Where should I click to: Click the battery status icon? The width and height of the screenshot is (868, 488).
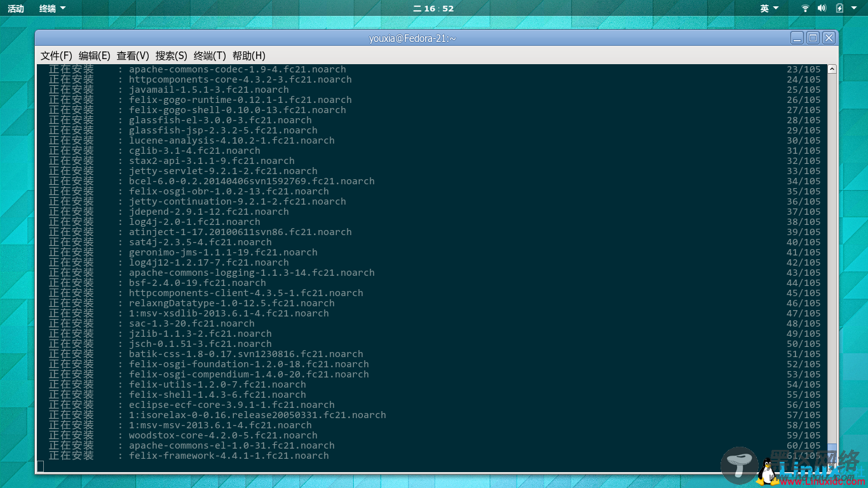coord(839,8)
